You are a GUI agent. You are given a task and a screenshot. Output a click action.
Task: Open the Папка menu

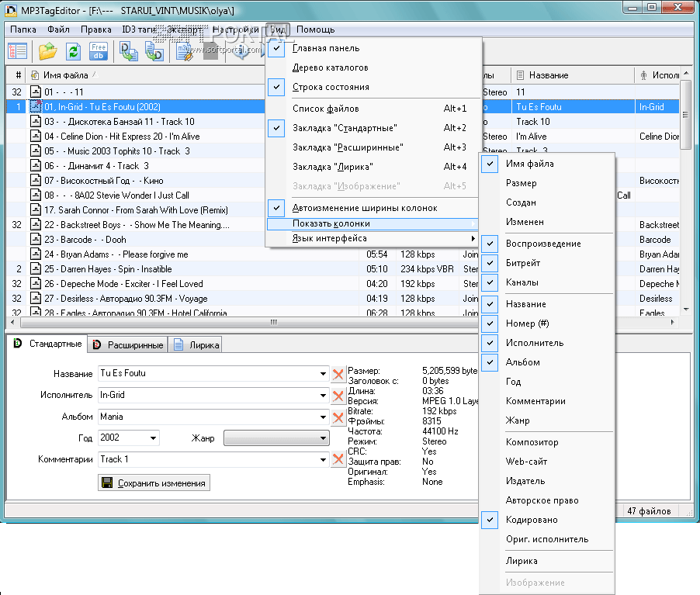point(23,29)
